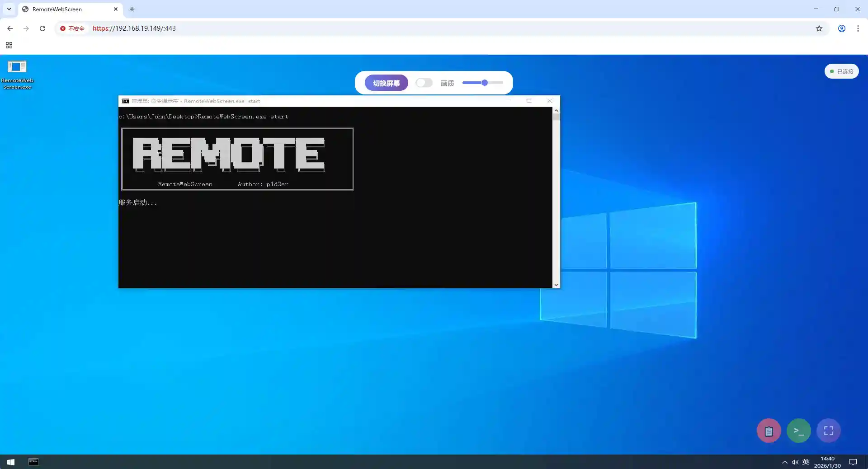Click the 不安全 security warning badge
This screenshot has height=469, width=868.
pyautogui.click(x=72, y=28)
